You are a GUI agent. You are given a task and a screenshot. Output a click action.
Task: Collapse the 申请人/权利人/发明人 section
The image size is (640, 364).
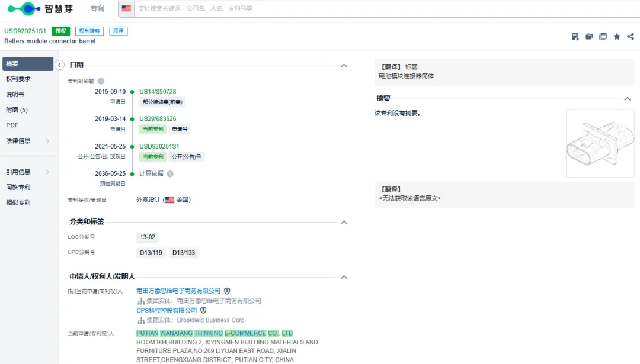(x=344, y=277)
